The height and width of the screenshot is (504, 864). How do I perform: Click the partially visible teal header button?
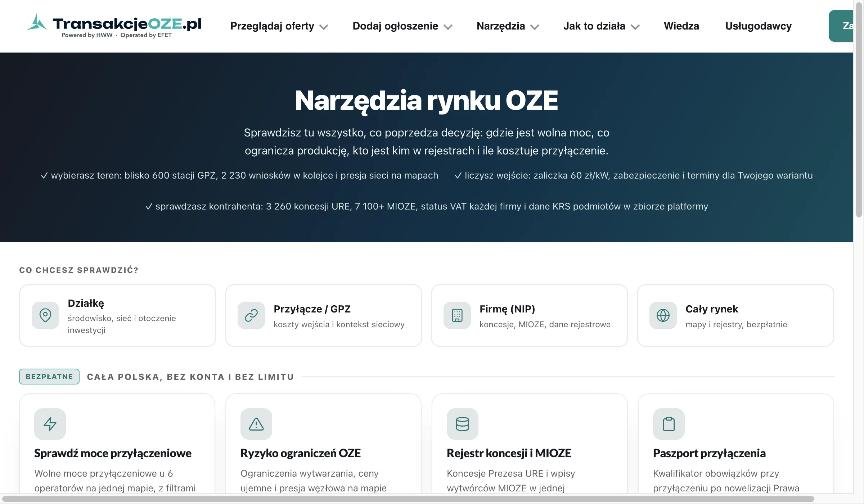click(841, 26)
